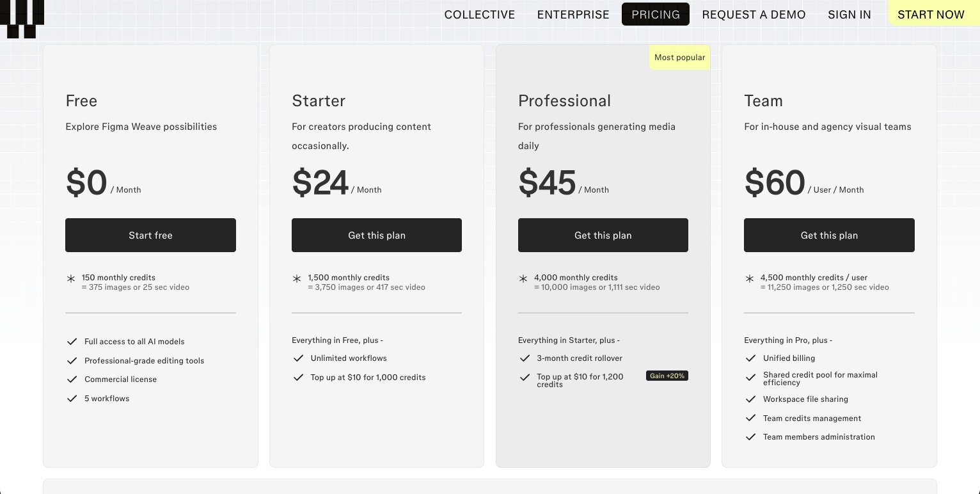Click Start free on the Free plan

pos(150,235)
